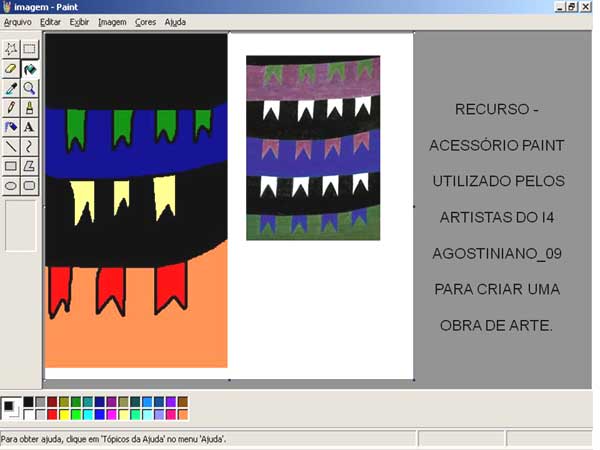
Task: Pick the dark gray palette swatch
Action: click(x=41, y=402)
